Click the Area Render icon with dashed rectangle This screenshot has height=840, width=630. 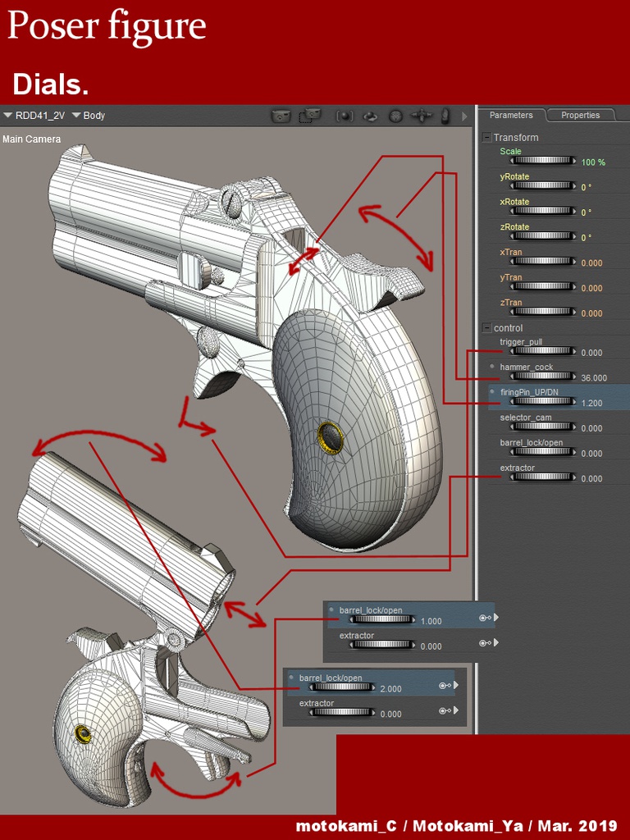click(309, 116)
